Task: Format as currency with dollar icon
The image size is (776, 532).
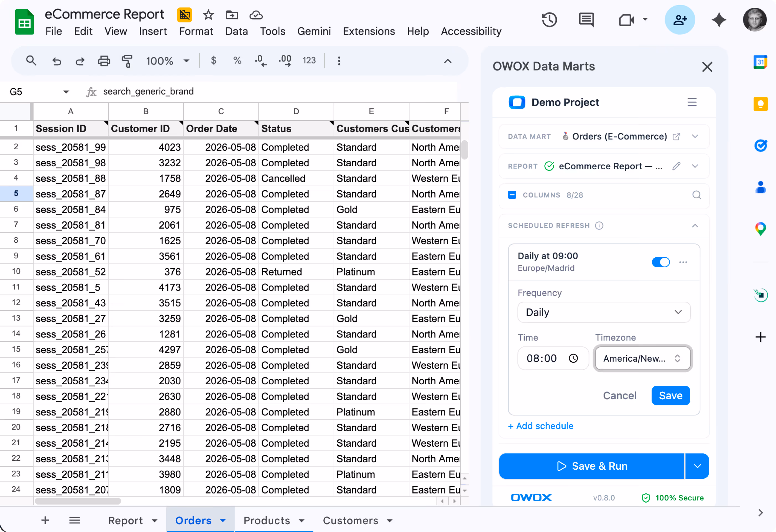Action: click(x=214, y=61)
